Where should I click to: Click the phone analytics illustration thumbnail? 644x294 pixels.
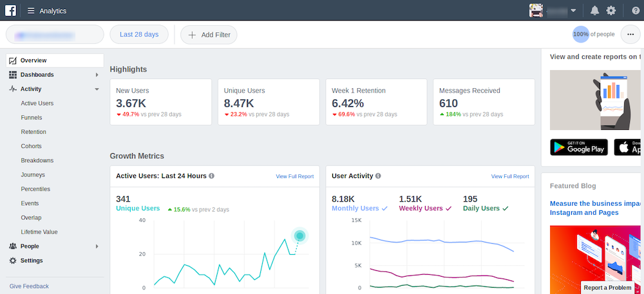596,100
